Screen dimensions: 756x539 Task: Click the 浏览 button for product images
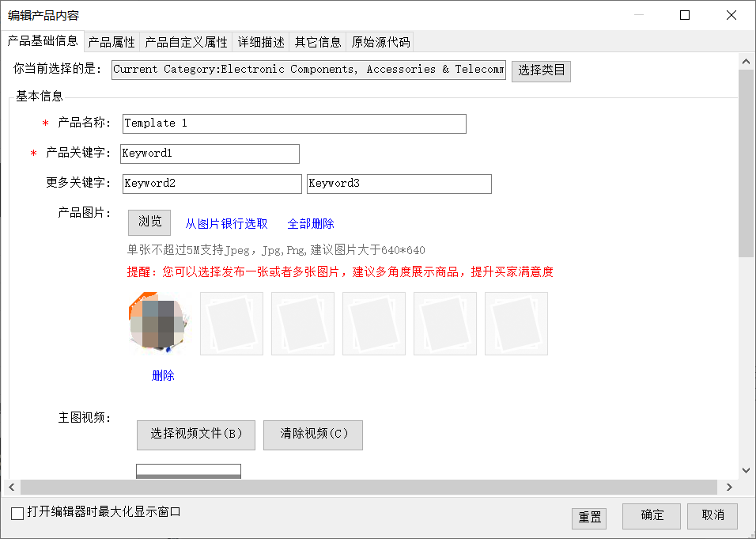pyautogui.click(x=149, y=222)
